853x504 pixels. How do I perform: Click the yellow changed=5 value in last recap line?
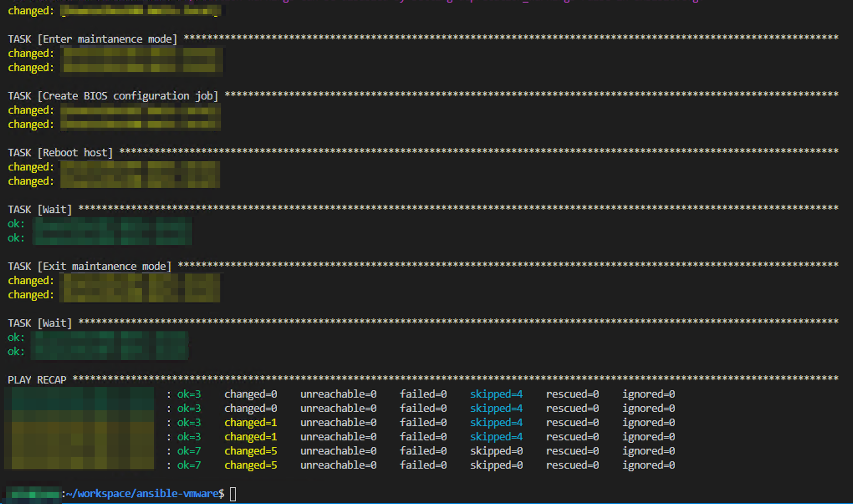(x=250, y=465)
